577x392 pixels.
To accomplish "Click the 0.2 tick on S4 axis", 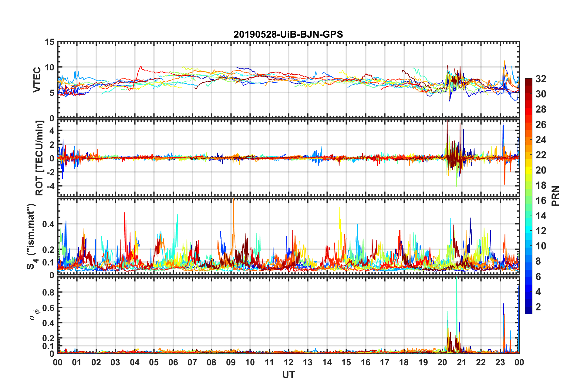I will (x=49, y=250).
